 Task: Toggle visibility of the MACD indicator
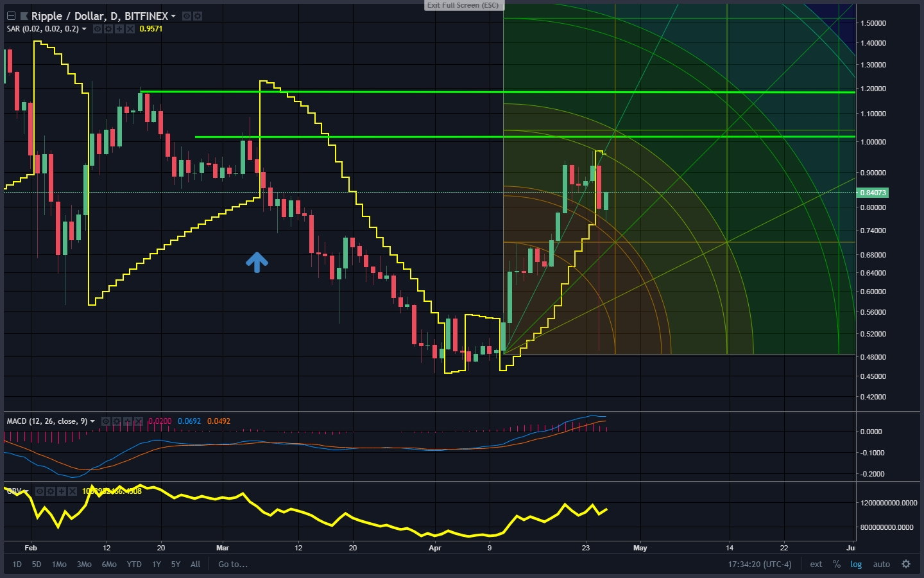(106, 421)
